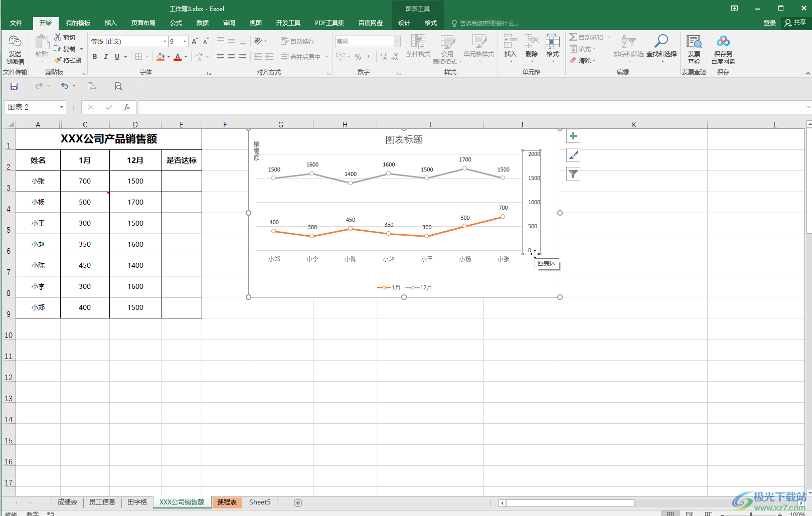Open Sort and Filter (排序和筛选)
This screenshot has height=516, width=812.
(x=628, y=48)
